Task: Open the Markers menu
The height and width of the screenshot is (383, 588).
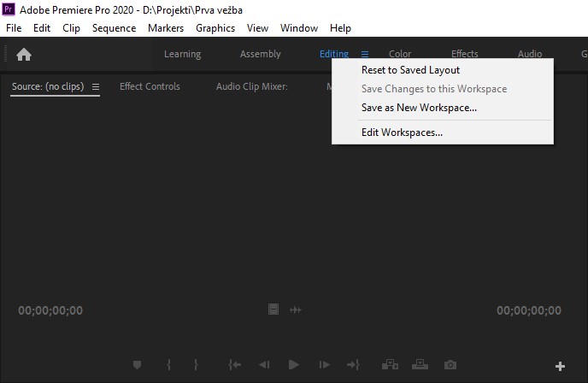Action: pyautogui.click(x=166, y=28)
